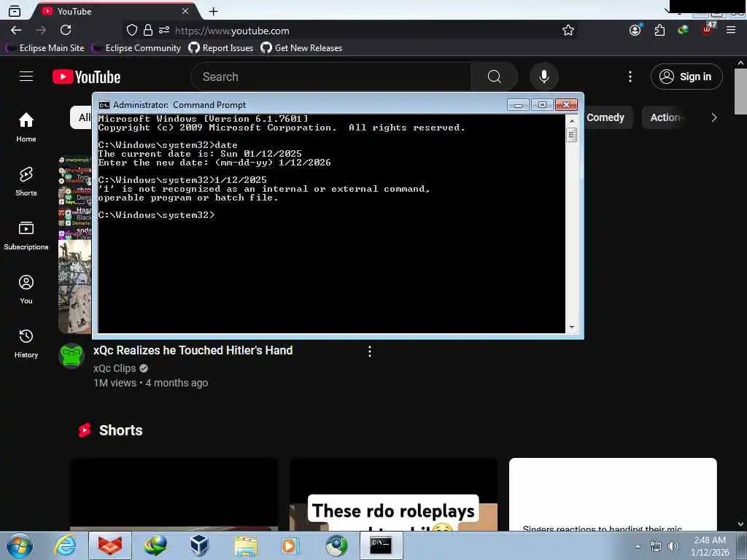Screen dimensions: 747x560
Task: Open You in the YouTube sidebar
Action: (26, 289)
